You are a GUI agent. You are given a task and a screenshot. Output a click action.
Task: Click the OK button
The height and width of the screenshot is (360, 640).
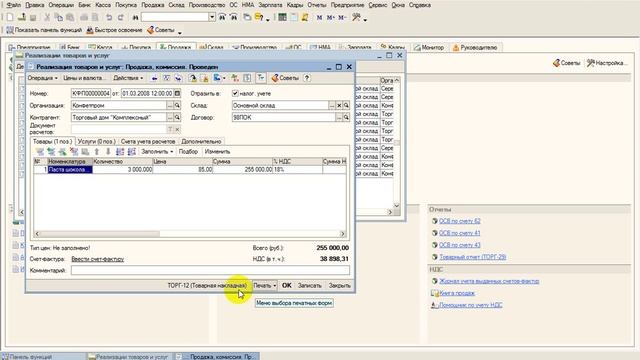click(x=287, y=285)
